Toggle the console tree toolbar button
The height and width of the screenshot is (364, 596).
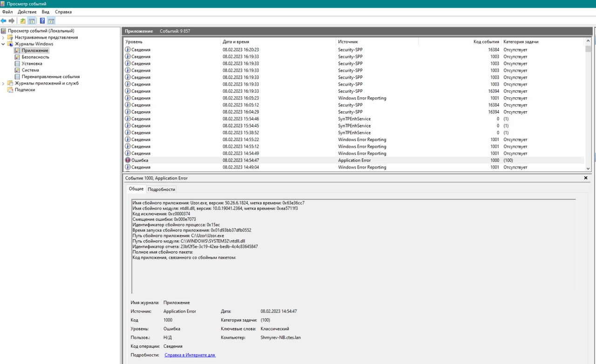[32, 21]
